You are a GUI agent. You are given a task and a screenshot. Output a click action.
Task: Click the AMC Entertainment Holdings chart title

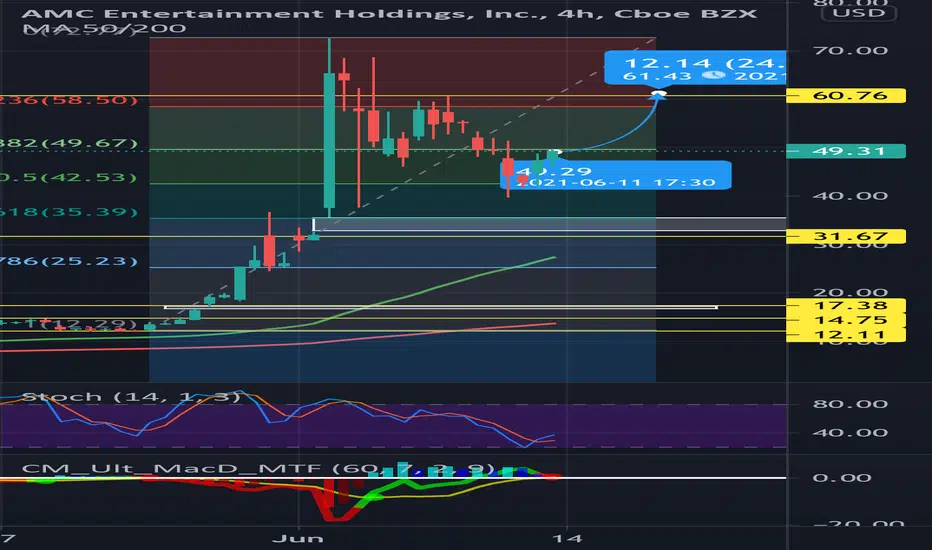coord(389,13)
